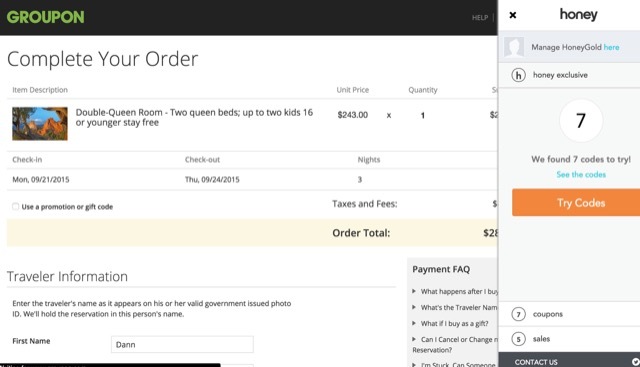Follow the 'See the codes' link

pyautogui.click(x=581, y=175)
